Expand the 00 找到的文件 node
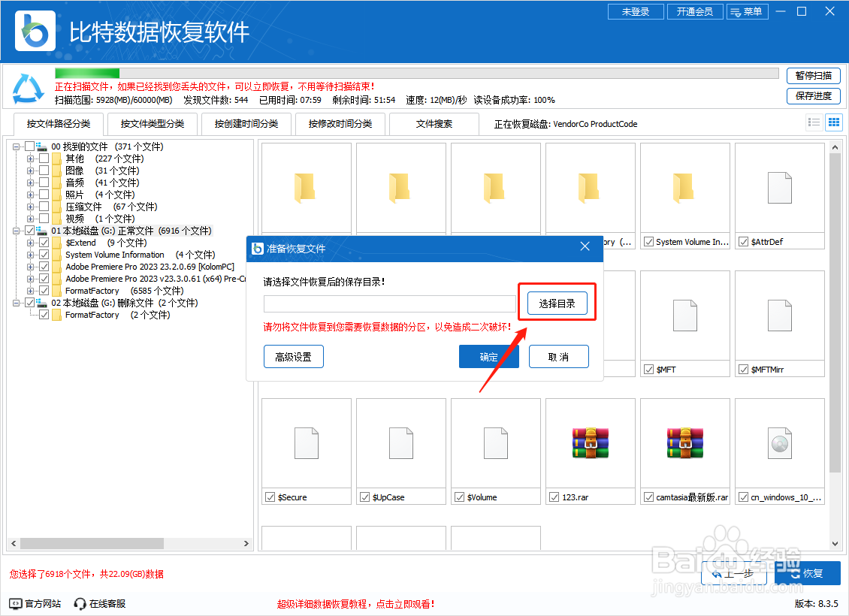The height and width of the screenshot is (616, 849). [17, 146]
